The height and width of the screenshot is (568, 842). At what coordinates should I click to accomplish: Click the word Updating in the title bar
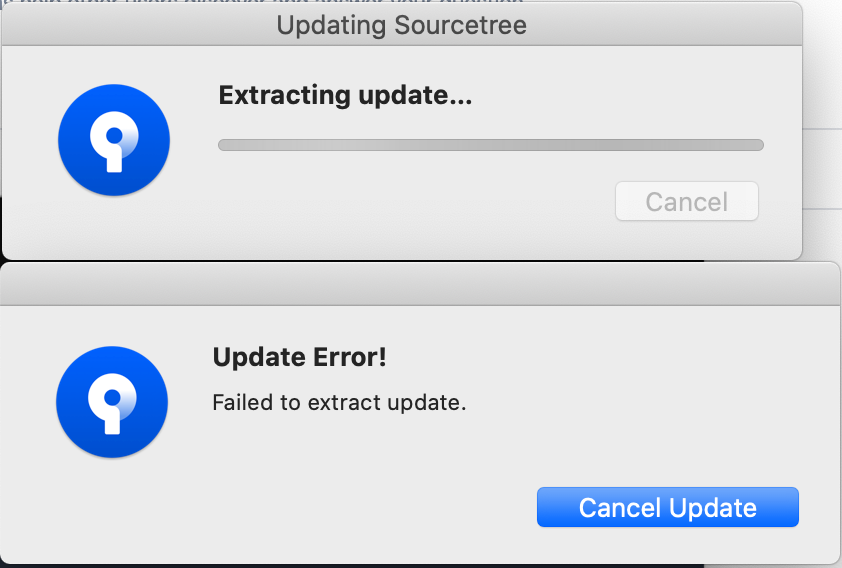click(x=331, y=25)
